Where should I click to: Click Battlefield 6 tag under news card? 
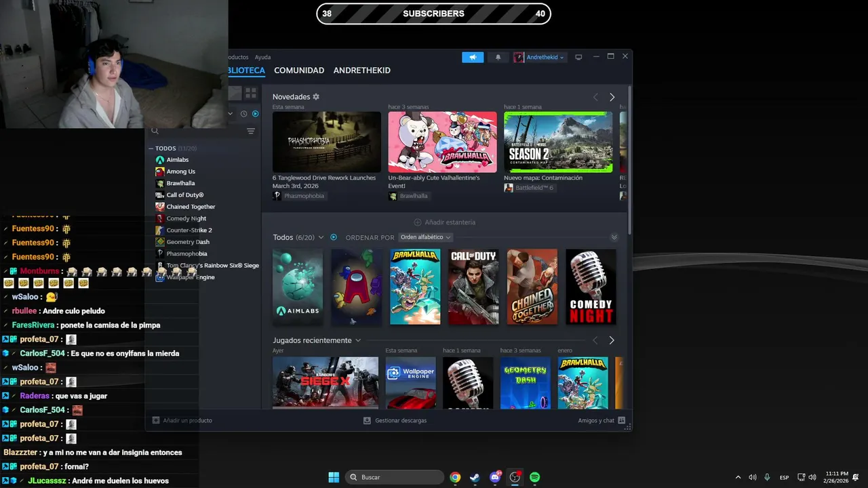click(529, 188)
